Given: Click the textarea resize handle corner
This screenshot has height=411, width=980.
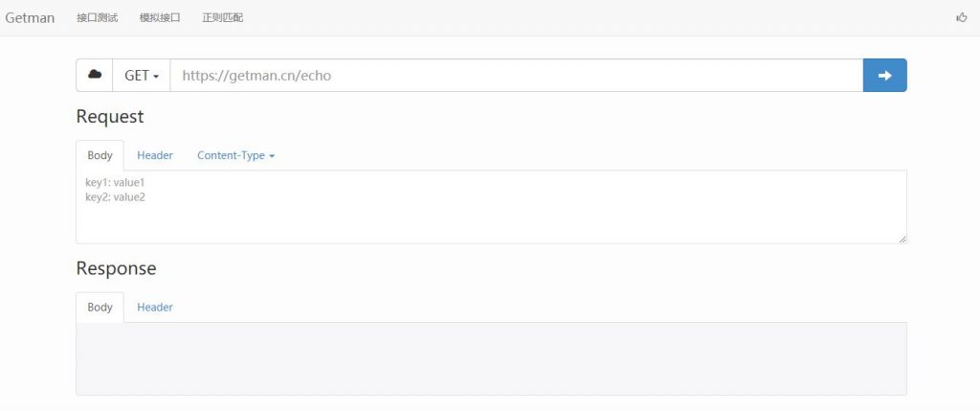Looking at the screenshot, I should [x=902, y=239].
